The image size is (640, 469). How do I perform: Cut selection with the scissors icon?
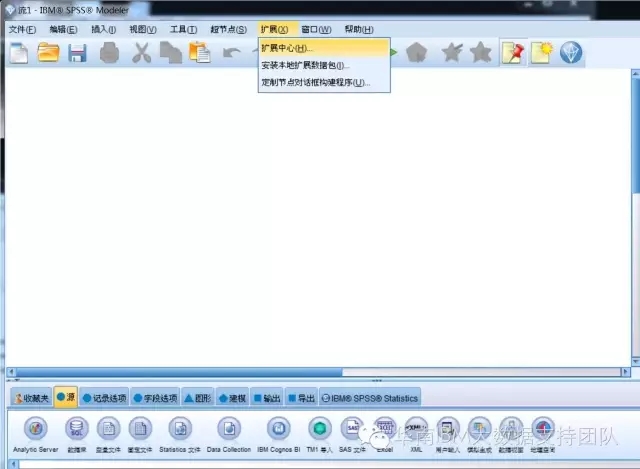(x=142, y=53)
